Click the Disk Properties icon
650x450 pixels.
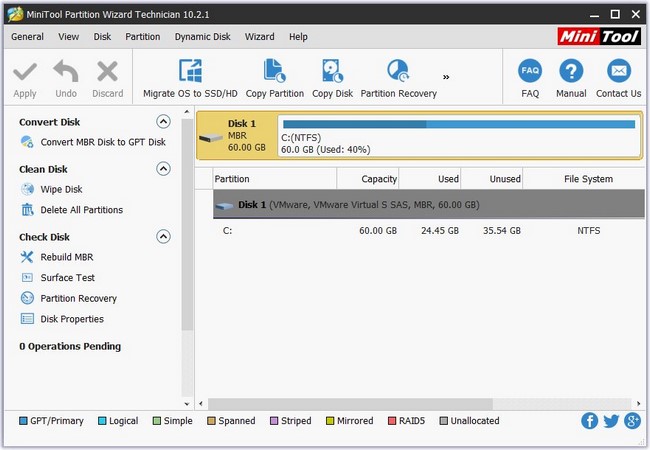click(x=27, y=319)
